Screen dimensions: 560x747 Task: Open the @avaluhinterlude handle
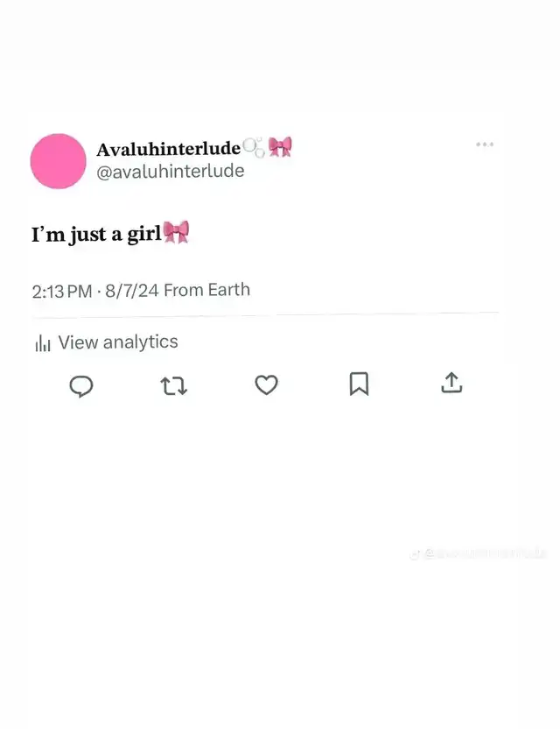click(171, 171)
